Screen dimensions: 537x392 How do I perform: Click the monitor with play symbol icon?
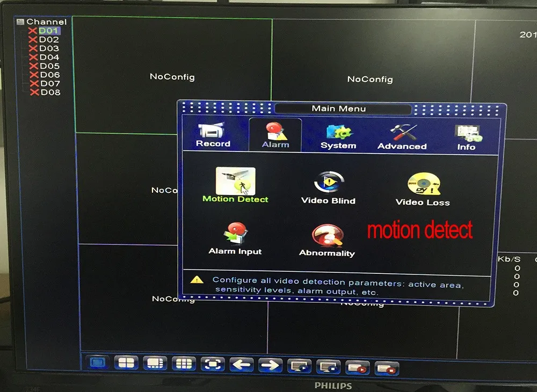pyautogui.click(x=299, y=366)
